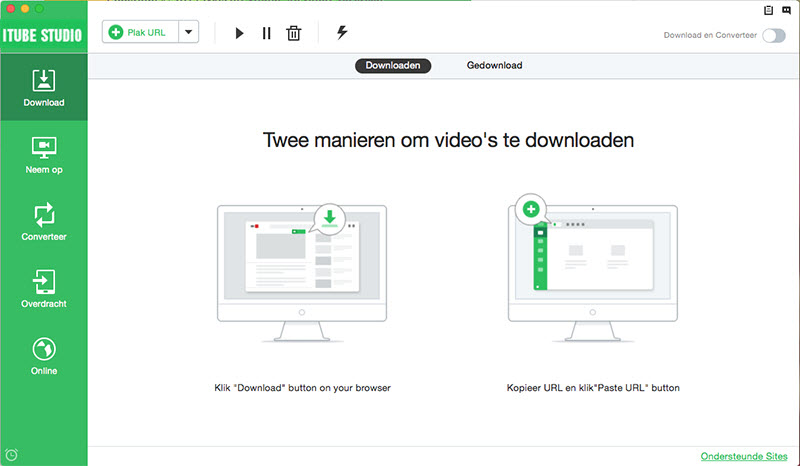Click the 'Twee manieren om video's te downloaden' heading
800x466 pixels.
click(x=448, y=140)
